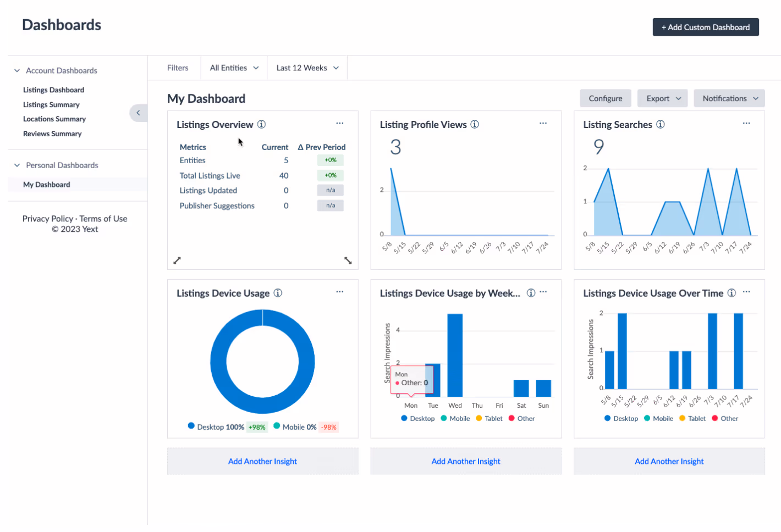Image resolution: width=781 pixels, height=532 pixels.
Task: Click the Listing Searches total 9
Action: pos(599,146)
